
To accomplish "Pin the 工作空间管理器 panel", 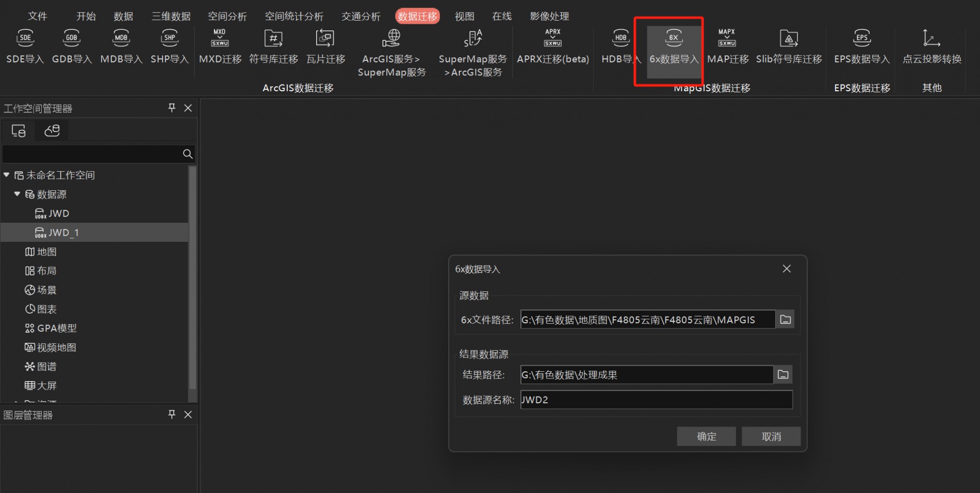I will pyautogui.click(x=172, y=108).
